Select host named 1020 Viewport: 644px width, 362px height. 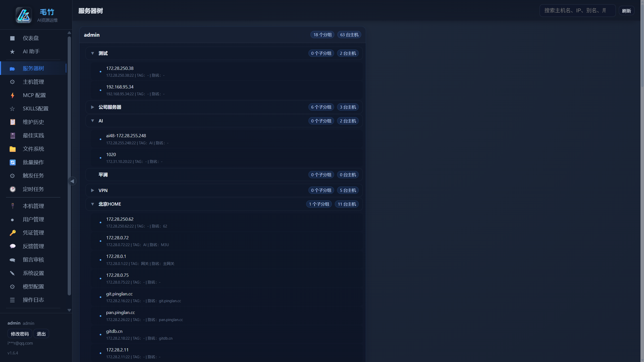click(x=227, y=158)
